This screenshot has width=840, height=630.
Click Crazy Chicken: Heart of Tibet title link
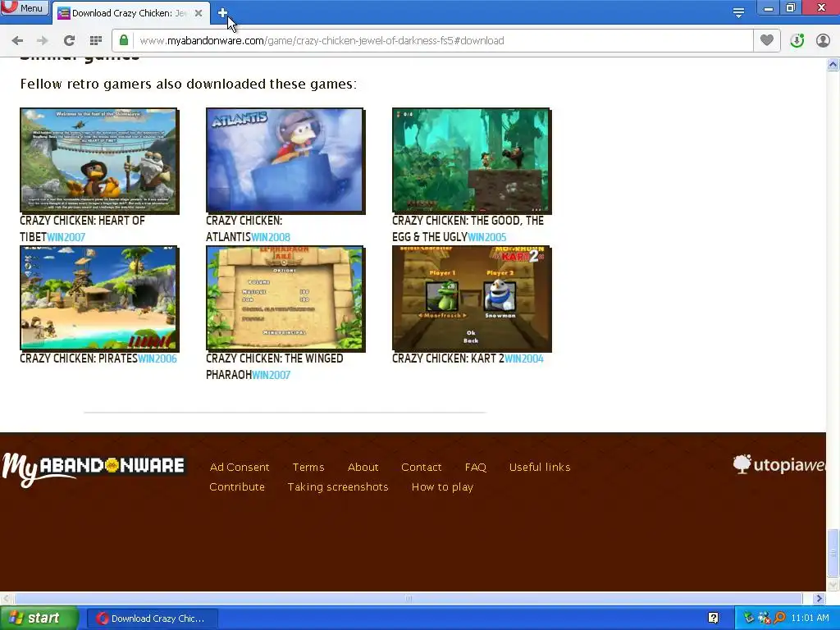(82, 229)
